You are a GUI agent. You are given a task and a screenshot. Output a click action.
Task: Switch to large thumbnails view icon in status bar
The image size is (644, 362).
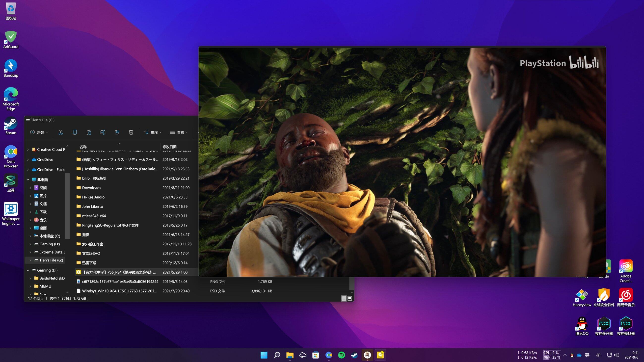tap(350, 298)
